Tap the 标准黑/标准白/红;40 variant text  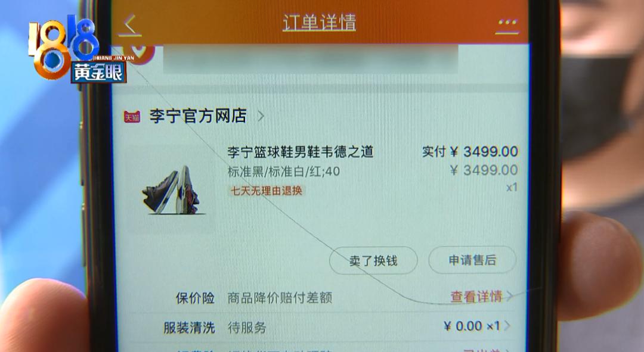[284, 172]
